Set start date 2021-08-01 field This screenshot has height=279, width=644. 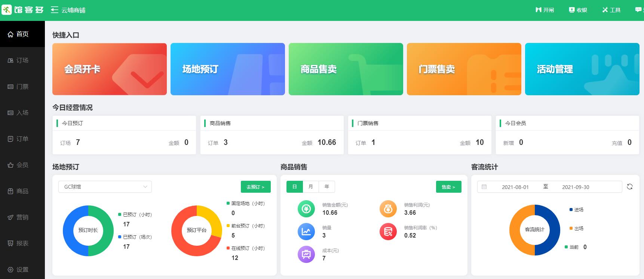(515, 187)
